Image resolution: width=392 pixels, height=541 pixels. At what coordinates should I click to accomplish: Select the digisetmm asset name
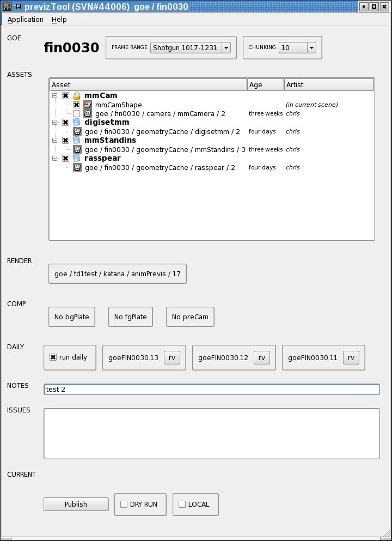107,123
